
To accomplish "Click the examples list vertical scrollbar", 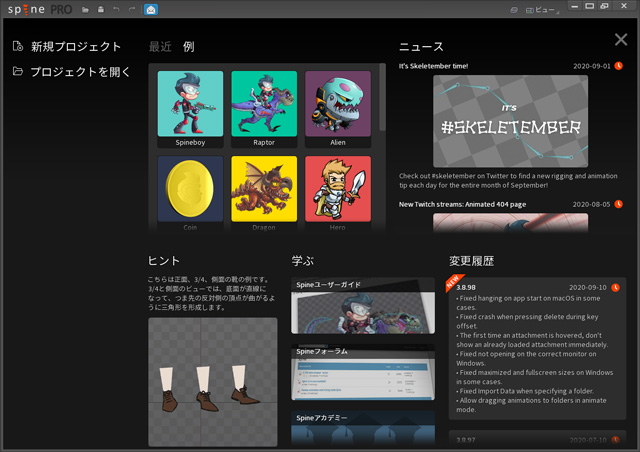I will tap(381, 100).
